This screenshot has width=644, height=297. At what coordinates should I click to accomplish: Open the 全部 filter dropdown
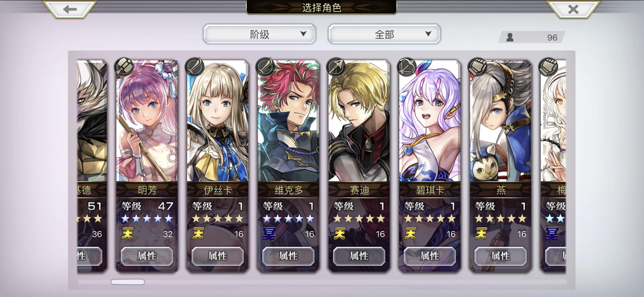(384, 34)
